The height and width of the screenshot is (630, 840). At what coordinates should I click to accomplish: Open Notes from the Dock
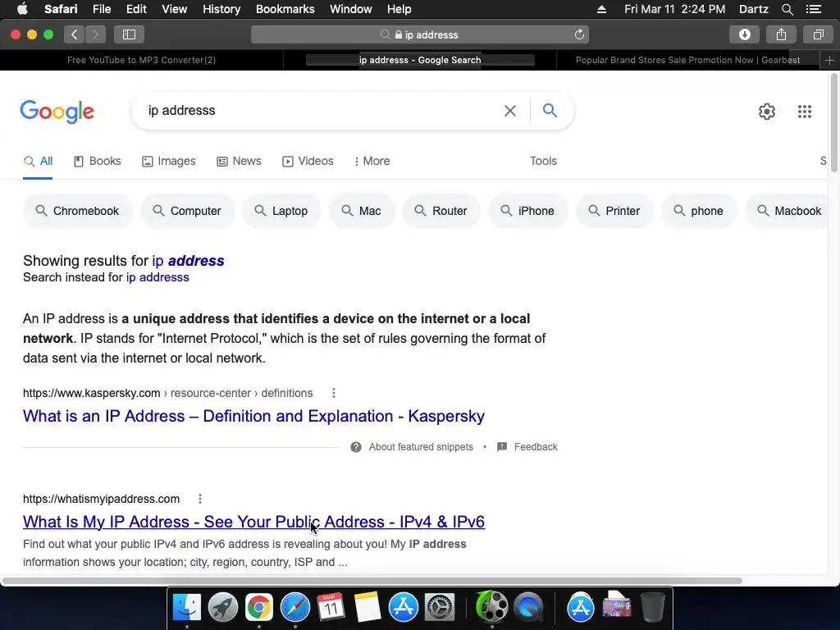(367, 607)
